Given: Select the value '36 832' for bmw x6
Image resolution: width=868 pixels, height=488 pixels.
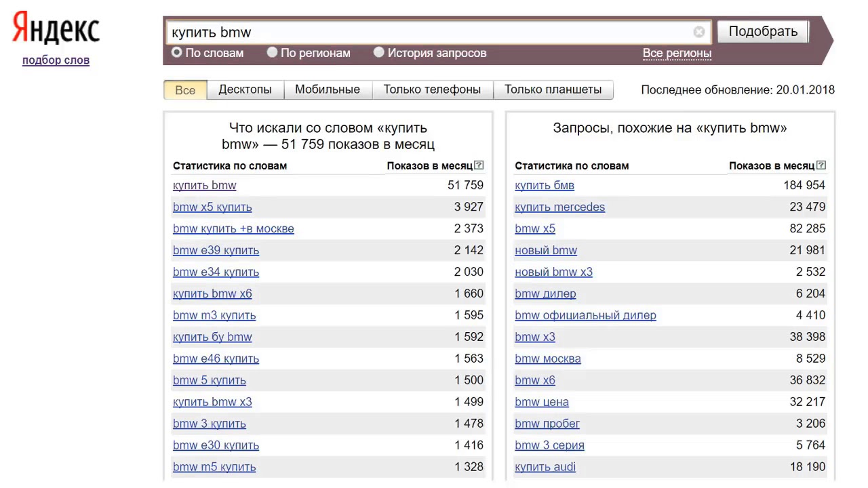Looking at the screenshot, I should [808, 380].
